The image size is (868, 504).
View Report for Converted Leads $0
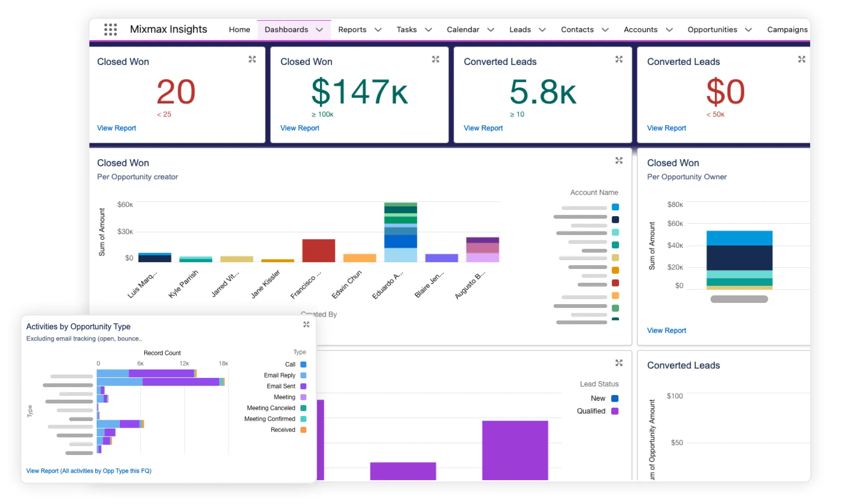tap(666, 128)
